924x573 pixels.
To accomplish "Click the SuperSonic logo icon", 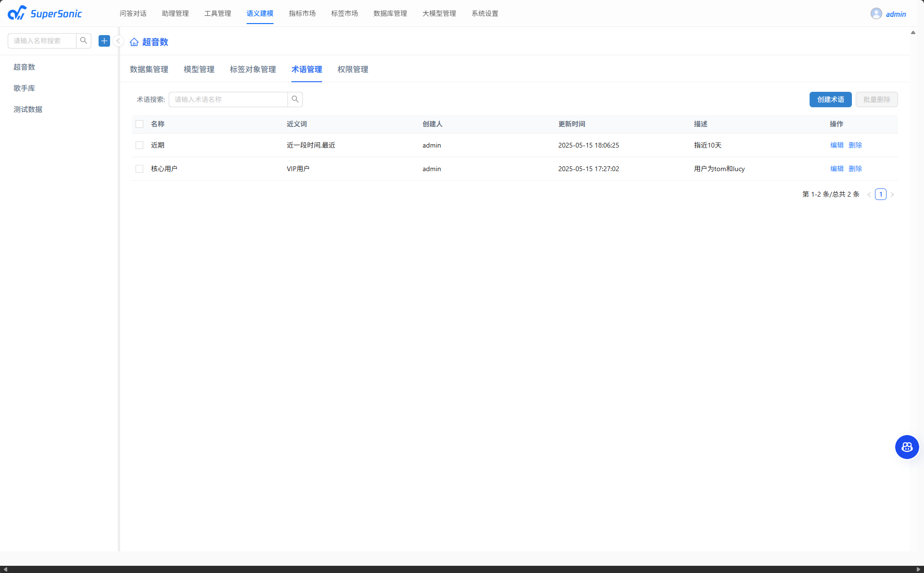I will click(17, 13).
